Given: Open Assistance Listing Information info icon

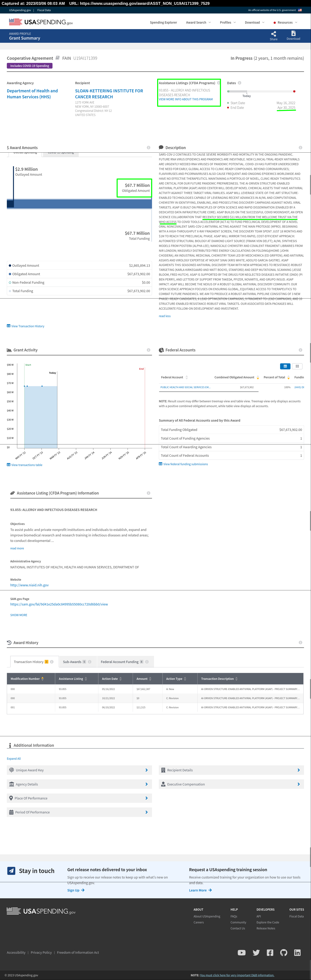Looking at the screenshot, I should tap(149, 493).
